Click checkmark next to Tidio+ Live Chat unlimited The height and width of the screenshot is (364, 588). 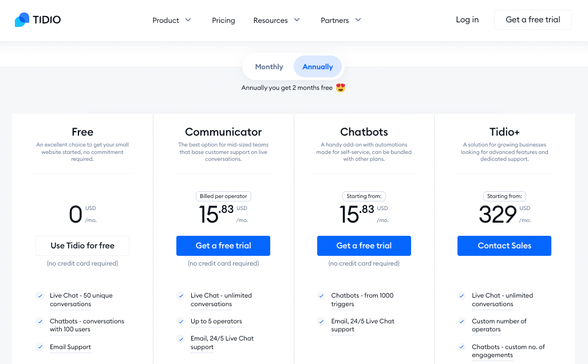coord(462,296)
